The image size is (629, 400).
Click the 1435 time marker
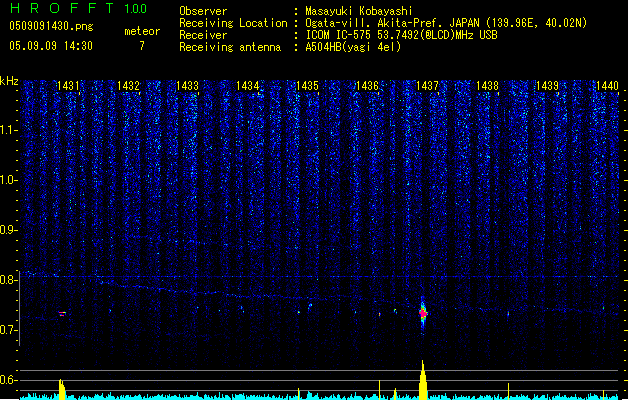[x=307, y=86]
